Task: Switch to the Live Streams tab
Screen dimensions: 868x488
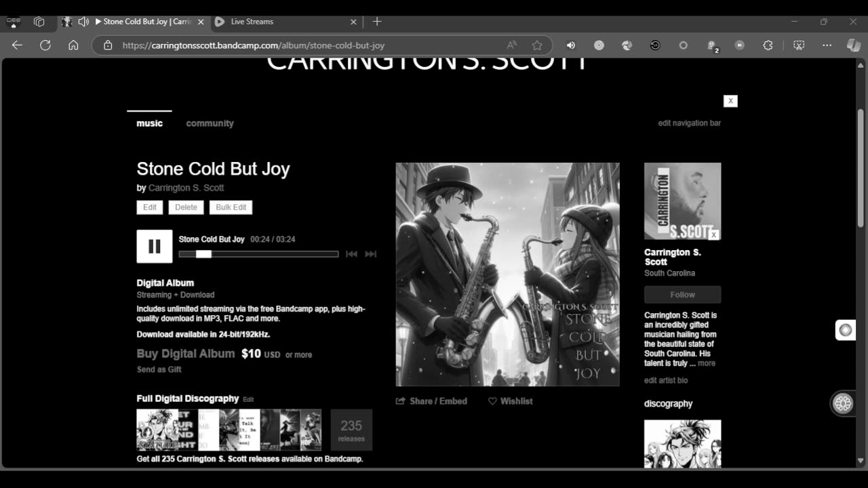Action: coord(285,22)
